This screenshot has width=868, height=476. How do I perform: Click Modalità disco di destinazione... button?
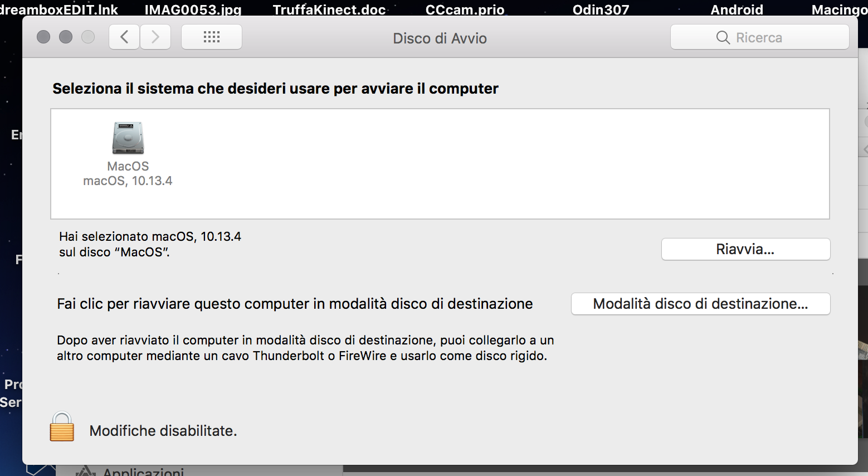[700, 304]
